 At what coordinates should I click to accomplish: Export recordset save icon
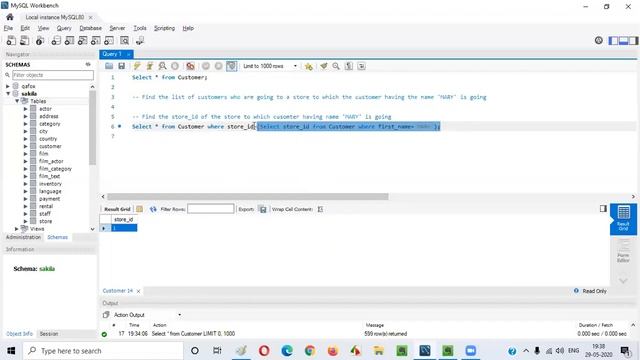click(x=263, y=209)
